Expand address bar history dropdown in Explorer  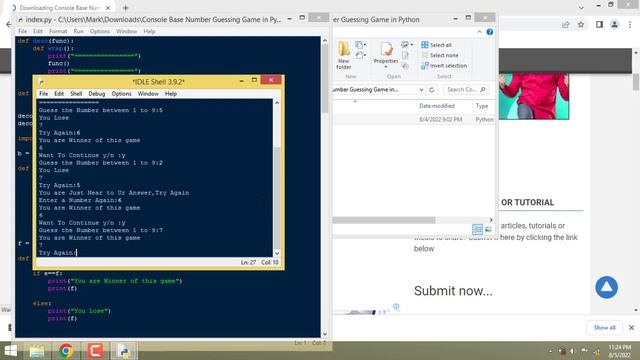click(x=421, y=89)
